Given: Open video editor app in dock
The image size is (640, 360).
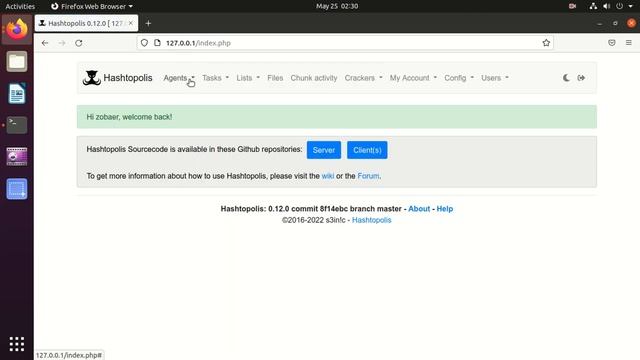Looking at the screenshot, I should pyautogui.click(x=17, y=157).
